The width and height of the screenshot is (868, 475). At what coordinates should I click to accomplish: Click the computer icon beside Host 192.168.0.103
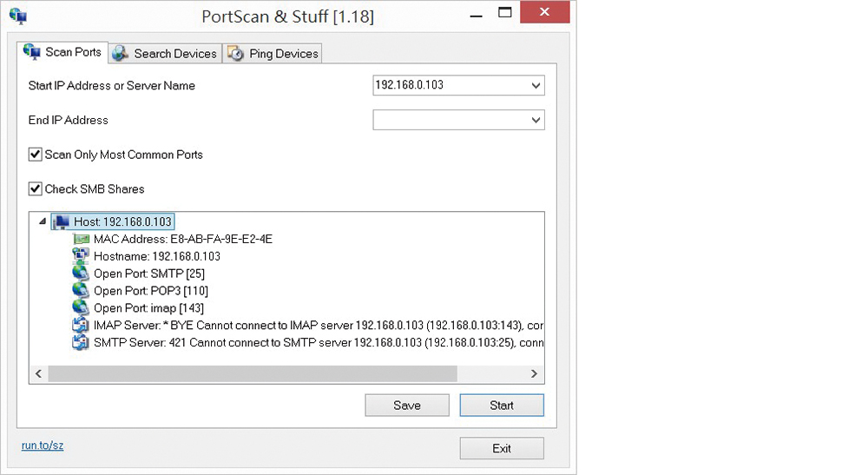coord(62,222)
